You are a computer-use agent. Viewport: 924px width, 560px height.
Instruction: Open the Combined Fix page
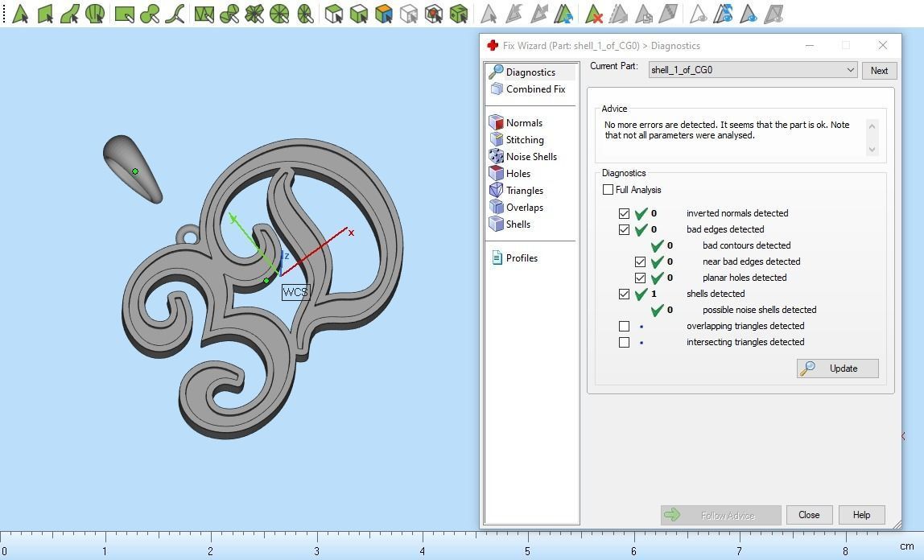coord(535,89)
